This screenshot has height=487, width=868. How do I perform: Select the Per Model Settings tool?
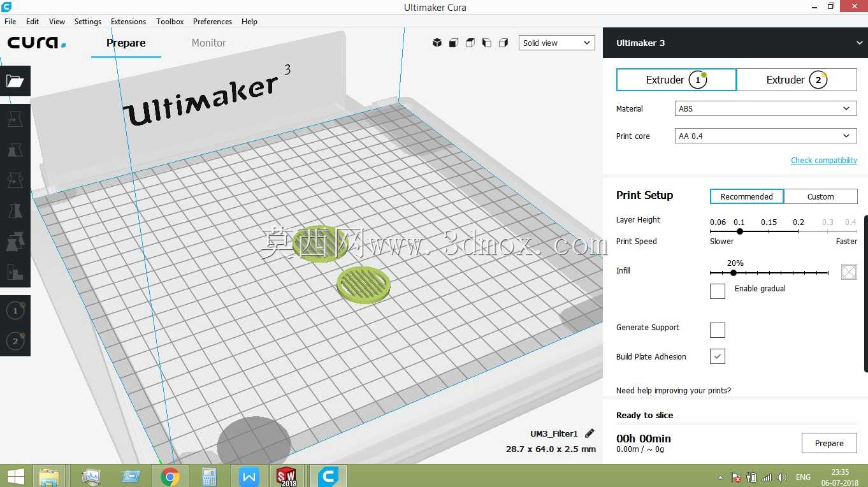point(15,241)
